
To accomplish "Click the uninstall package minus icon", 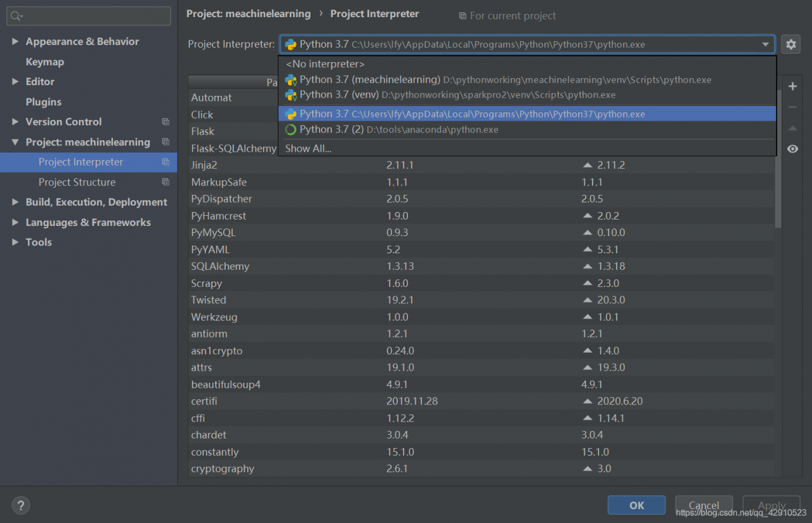I will click(792, 107).
